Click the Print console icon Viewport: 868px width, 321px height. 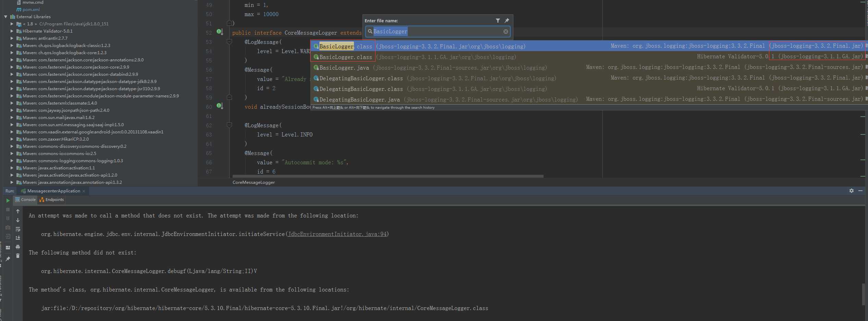(x=18, y=247)
